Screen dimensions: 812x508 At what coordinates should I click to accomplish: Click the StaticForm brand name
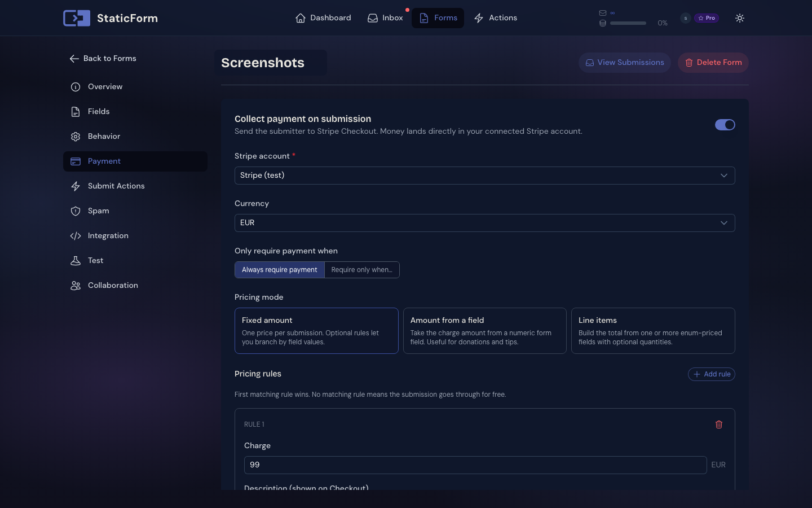127,18
